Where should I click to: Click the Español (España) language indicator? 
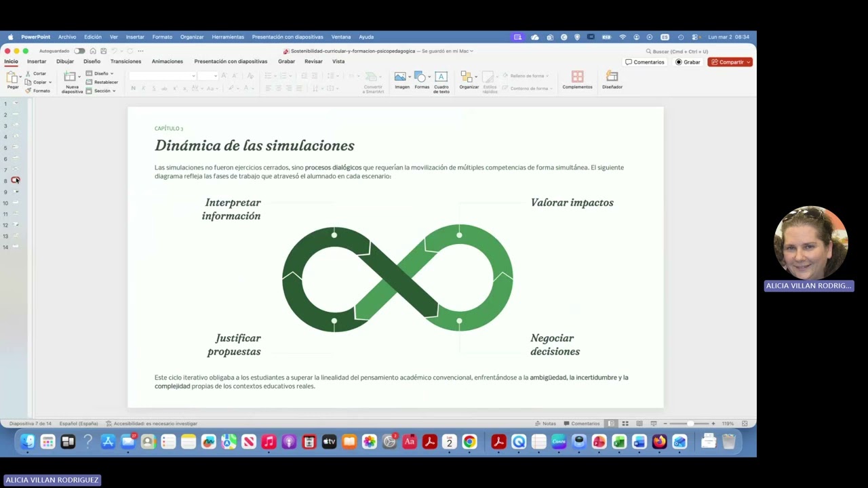[x=79, y=424]
